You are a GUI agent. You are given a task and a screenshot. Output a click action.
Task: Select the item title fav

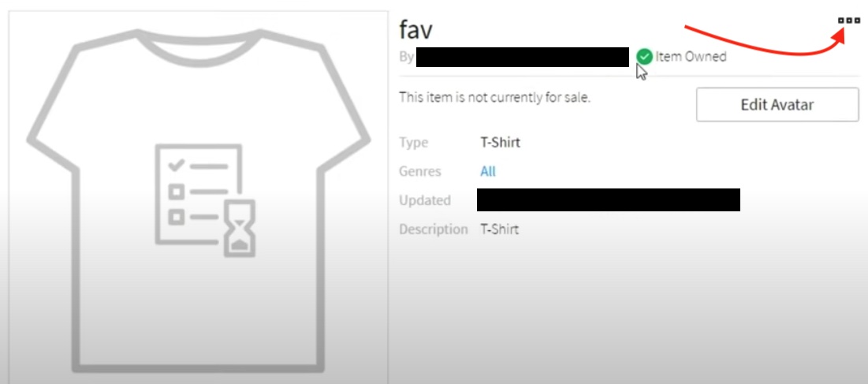415,29
